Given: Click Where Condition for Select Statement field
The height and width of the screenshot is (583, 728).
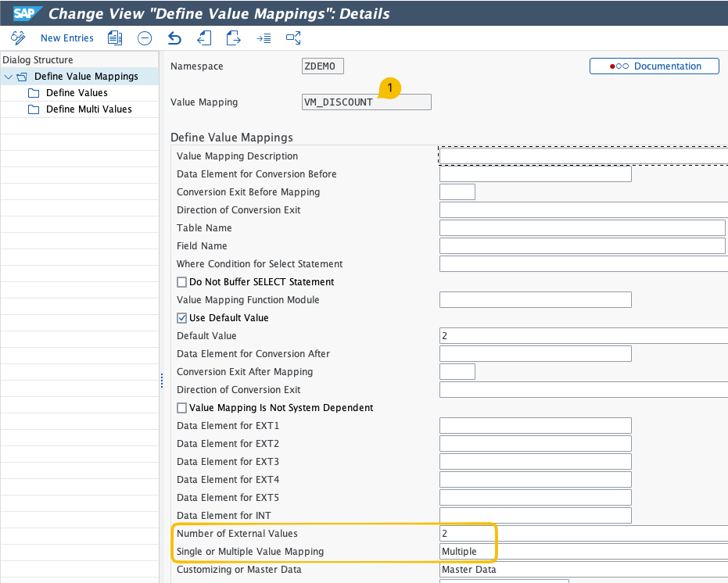Looking at the screenshot, I should coord(583,264).
